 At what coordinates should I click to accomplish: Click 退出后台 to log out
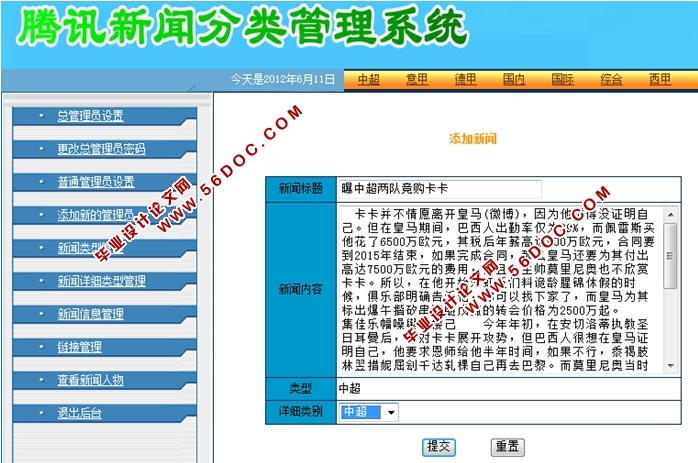coord(79,413)
